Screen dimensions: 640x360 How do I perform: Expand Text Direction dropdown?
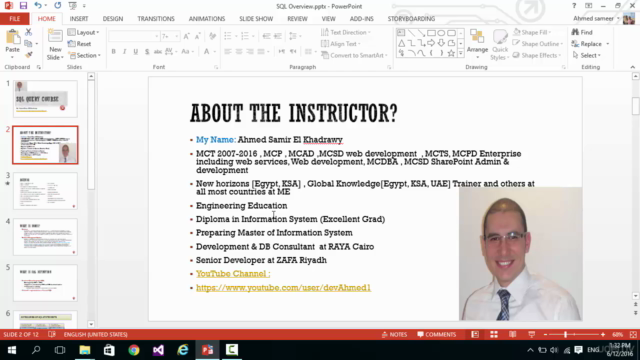pyautogui.click(x=346, y=32)
